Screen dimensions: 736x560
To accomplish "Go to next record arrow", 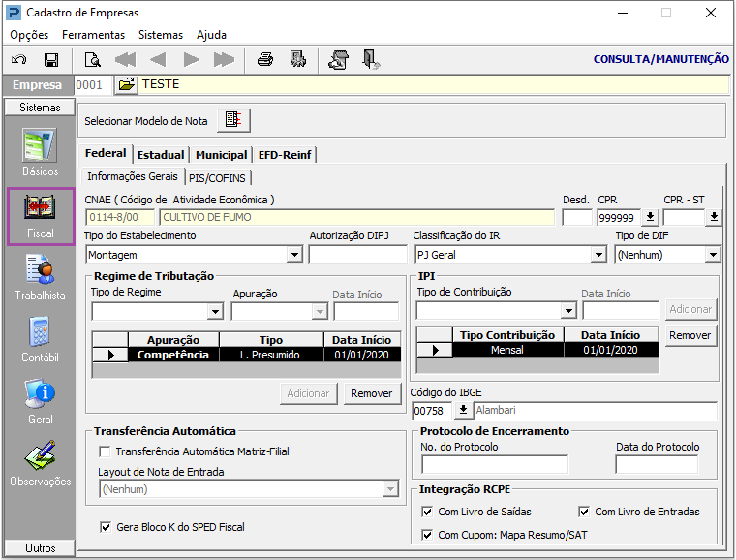I will (x=191, y=60).
